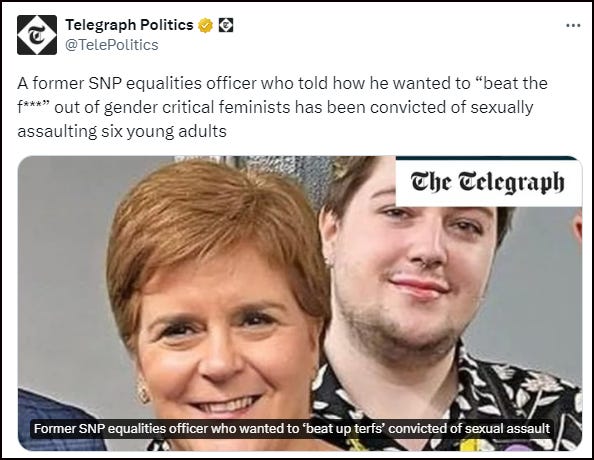The height and width of the screenshot is (460, 594).
Task: Open the headline caption about sexual assault conviction
Action: click(292, 429)
